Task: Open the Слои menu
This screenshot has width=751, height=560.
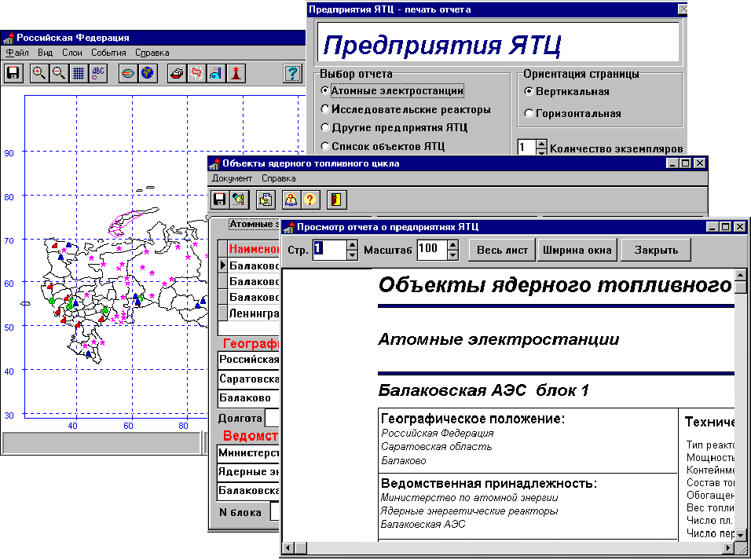Action: click(71, 53)
